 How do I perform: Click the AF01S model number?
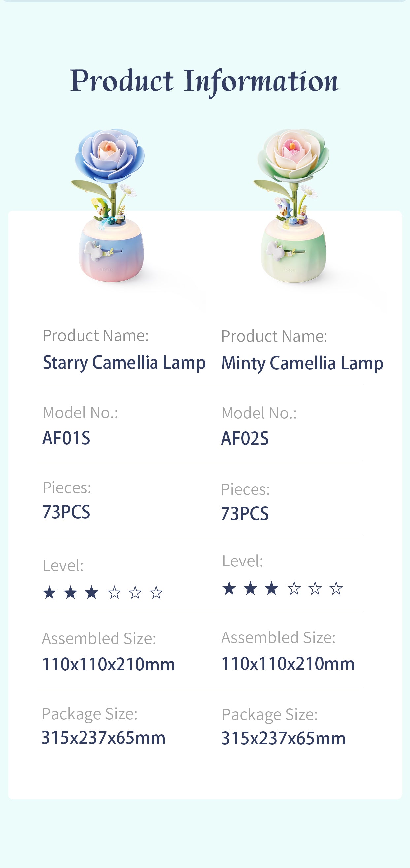66,438
